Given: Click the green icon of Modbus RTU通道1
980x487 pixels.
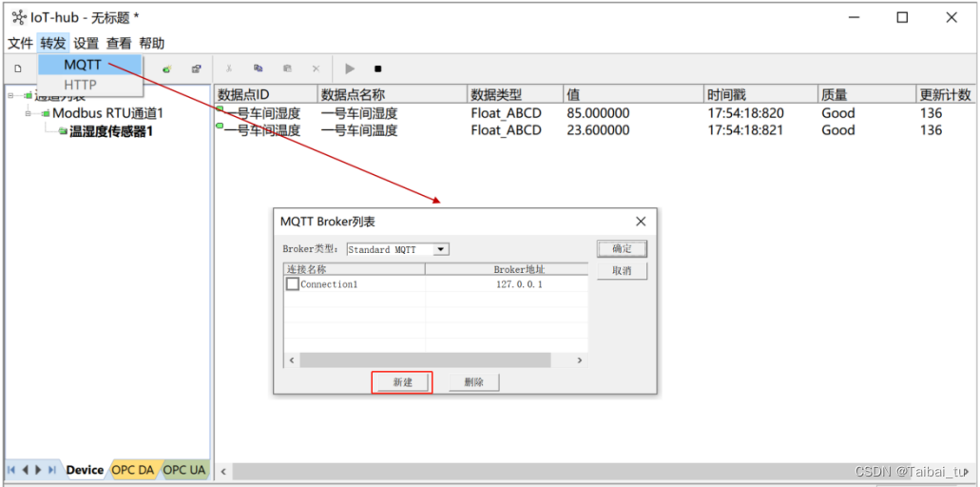Looking at the screenshot, I should pos(46,114).
